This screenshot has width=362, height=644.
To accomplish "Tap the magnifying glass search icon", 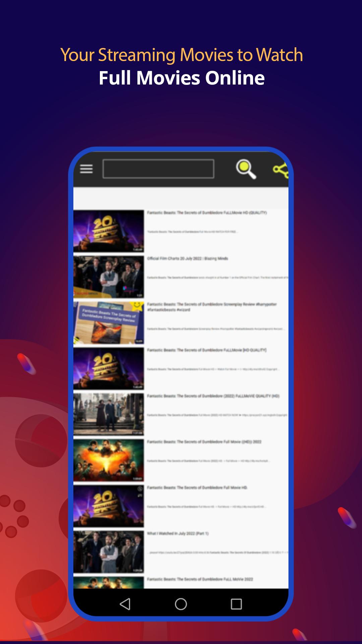I will point(246,169).
